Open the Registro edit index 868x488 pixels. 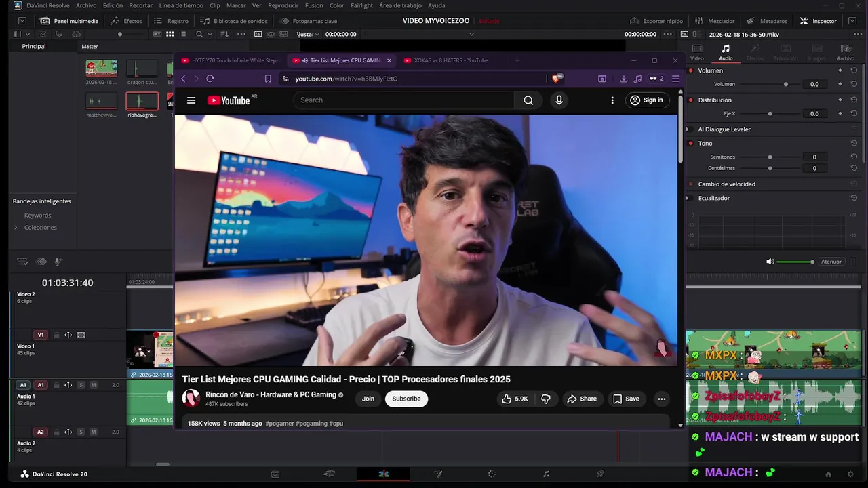[172, 21]
